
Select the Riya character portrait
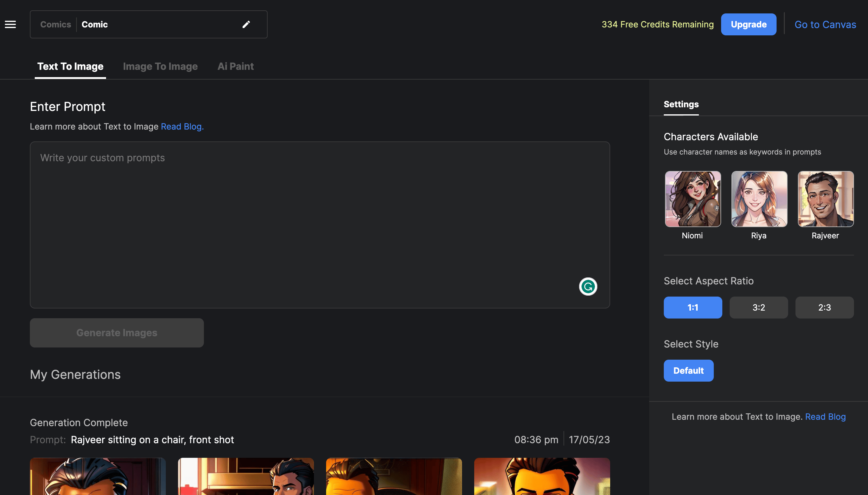click(x=759, y=199)
